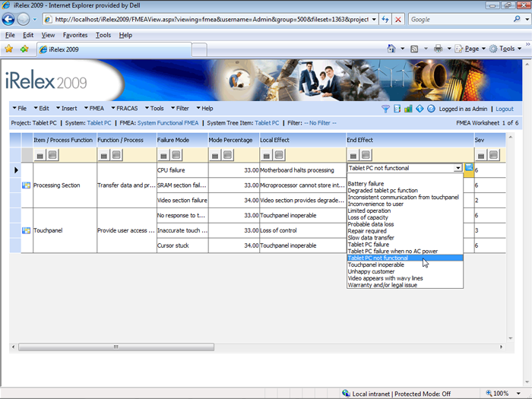Click 'CPU failure' failure mode cell
This screenshot has height=399, width=532.
tap(182, 170)
